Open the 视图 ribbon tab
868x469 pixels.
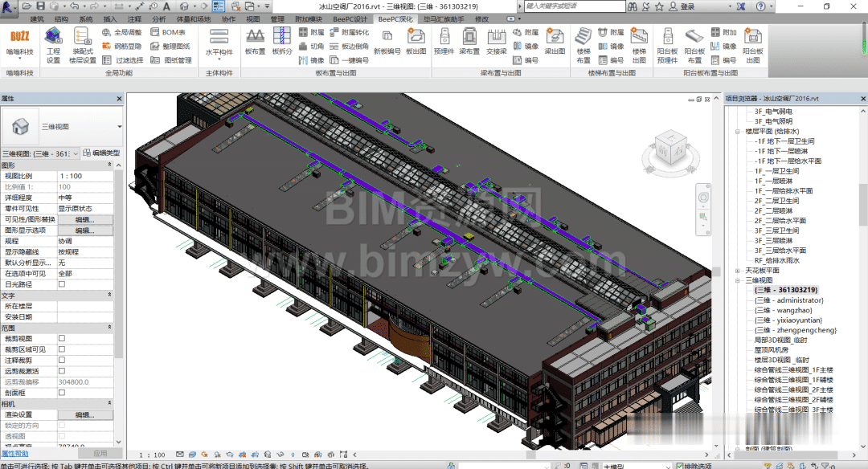(x=253, y=18)
